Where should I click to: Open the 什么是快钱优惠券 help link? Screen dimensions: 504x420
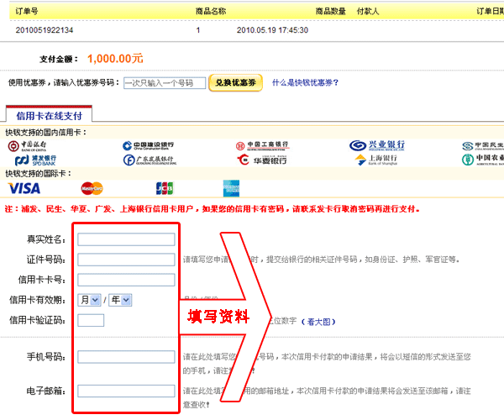305,83
